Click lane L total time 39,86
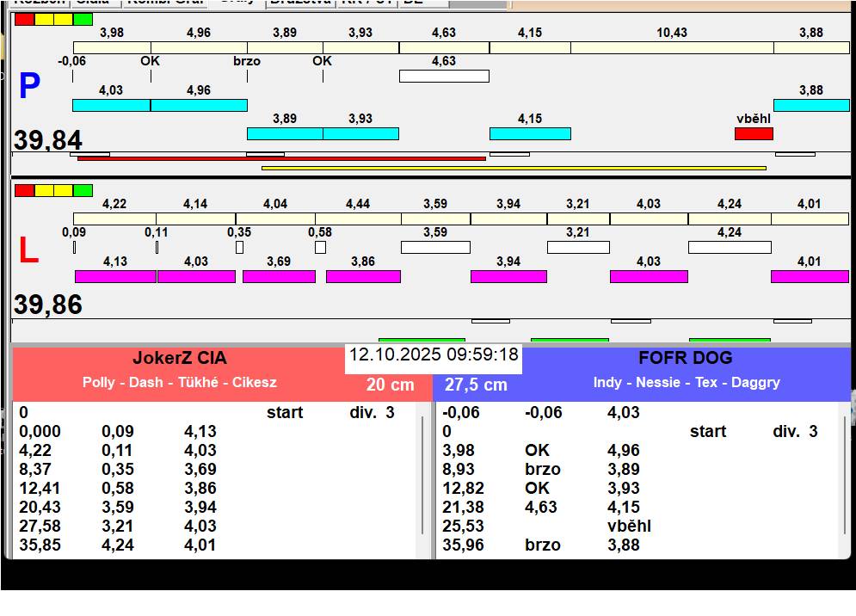Viewport: 856px width, 616px height. [x=48, y=305]
